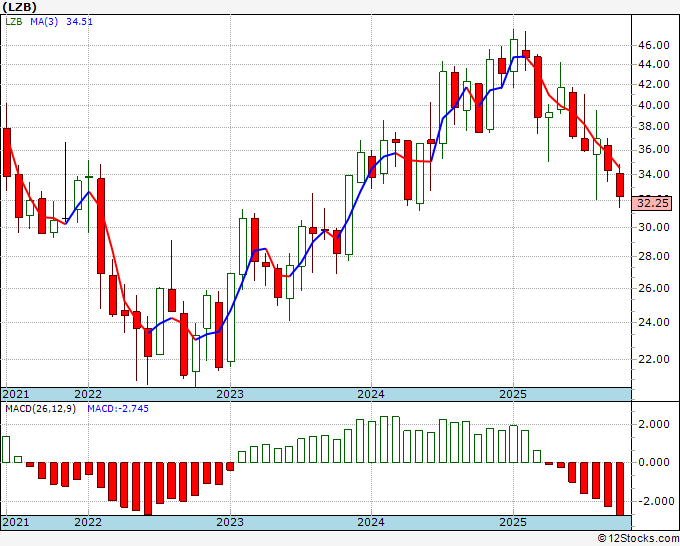The width and height of the screenshot is (680, 546).
Task: Click the 30.00 price axis label
Action: pyautogui.click(x=653, y=227)
